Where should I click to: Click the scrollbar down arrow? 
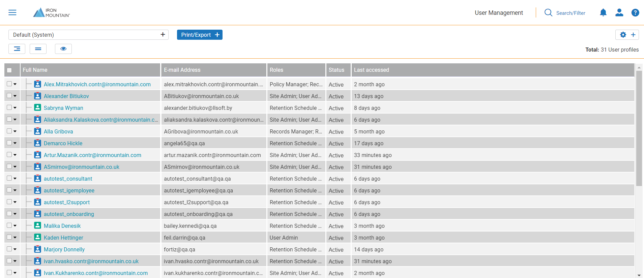639,275
